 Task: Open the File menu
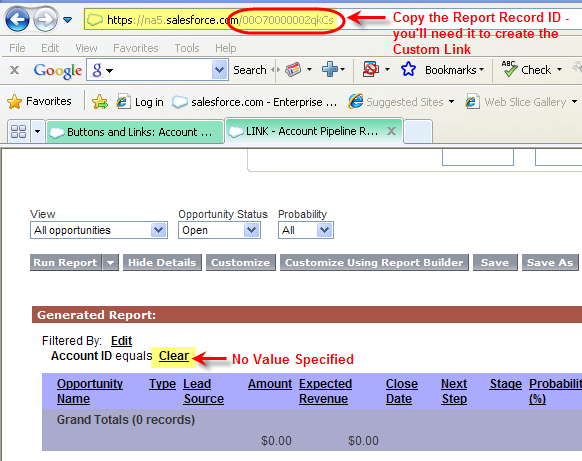pos(17,48)
